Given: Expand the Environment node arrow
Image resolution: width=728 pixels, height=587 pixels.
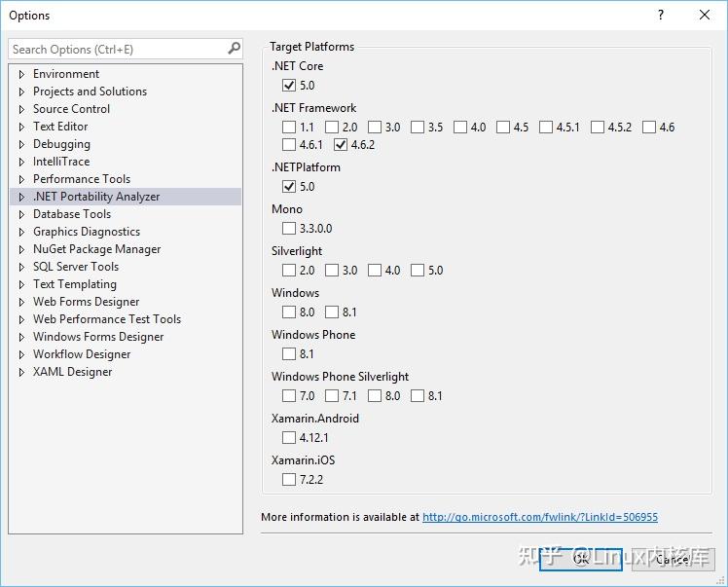Looking at the screenshot, I should pyautogui.click(x=21, y=74).
